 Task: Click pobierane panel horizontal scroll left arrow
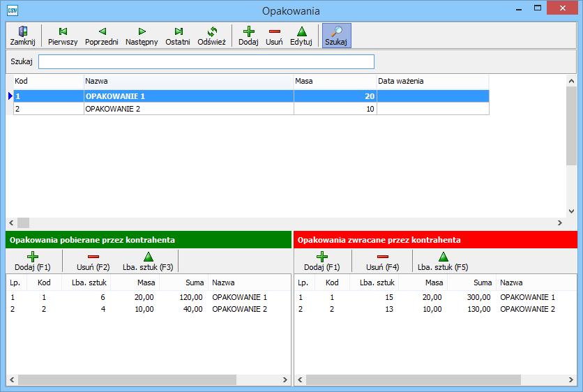click(12, 379)
